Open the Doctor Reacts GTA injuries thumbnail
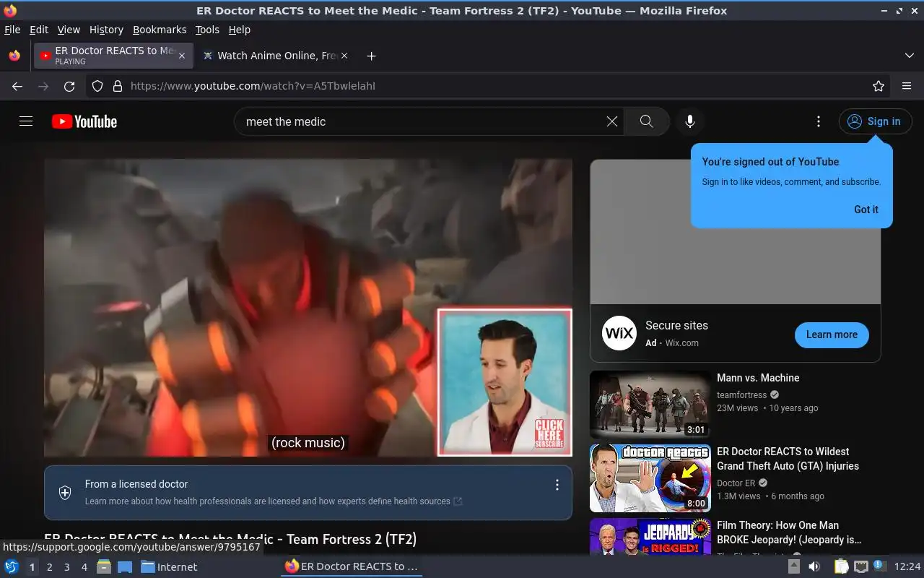The height and width of the screenshot is (578, 924). tap(650, 478)
